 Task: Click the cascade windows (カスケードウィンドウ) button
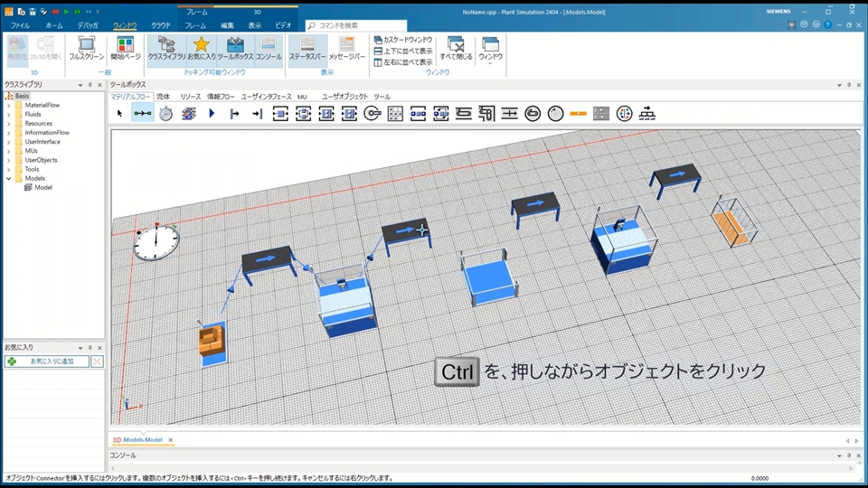point(403,40)
